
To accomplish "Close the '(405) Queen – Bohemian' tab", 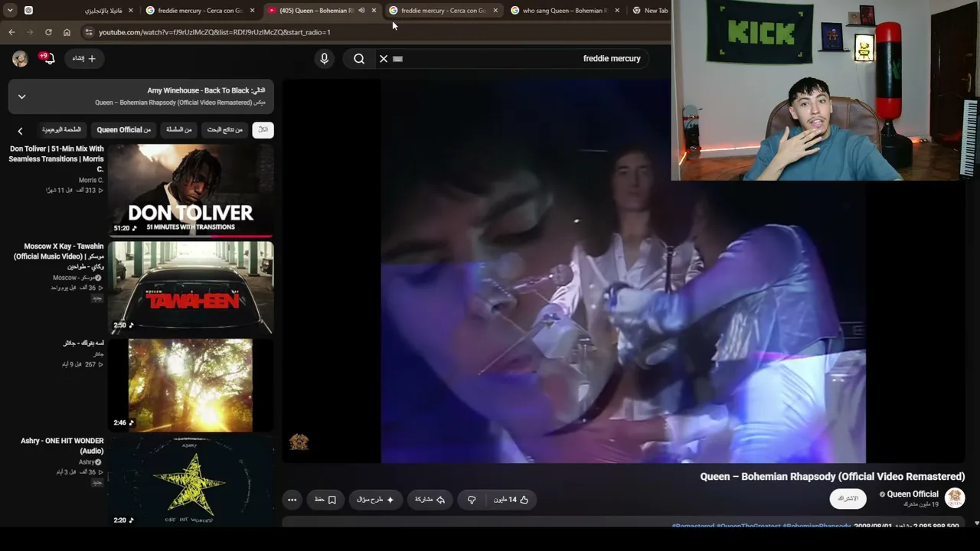I will (x=374, y=11).
